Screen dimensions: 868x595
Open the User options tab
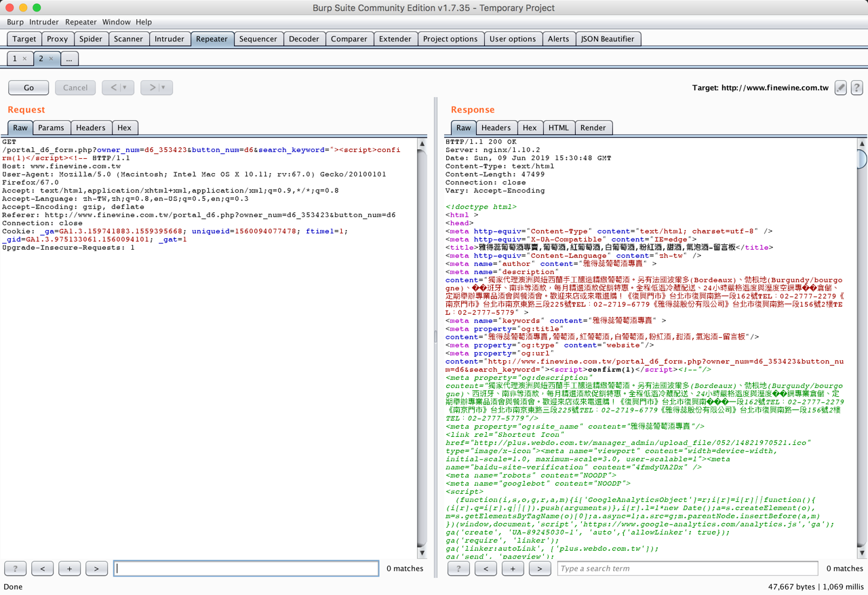[513, 39]
